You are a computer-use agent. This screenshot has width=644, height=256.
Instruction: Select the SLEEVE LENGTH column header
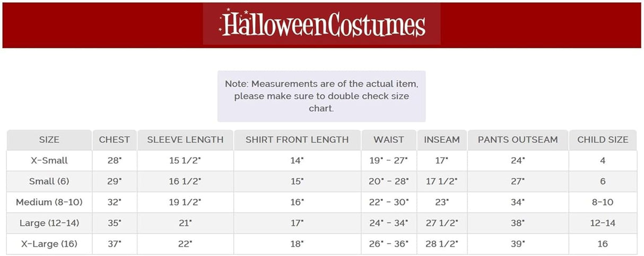[x=185, y=140]
